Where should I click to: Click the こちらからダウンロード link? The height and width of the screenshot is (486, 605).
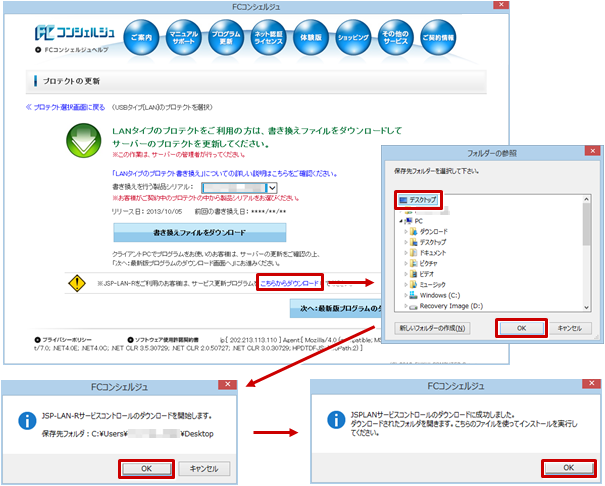tap(289, 284)
